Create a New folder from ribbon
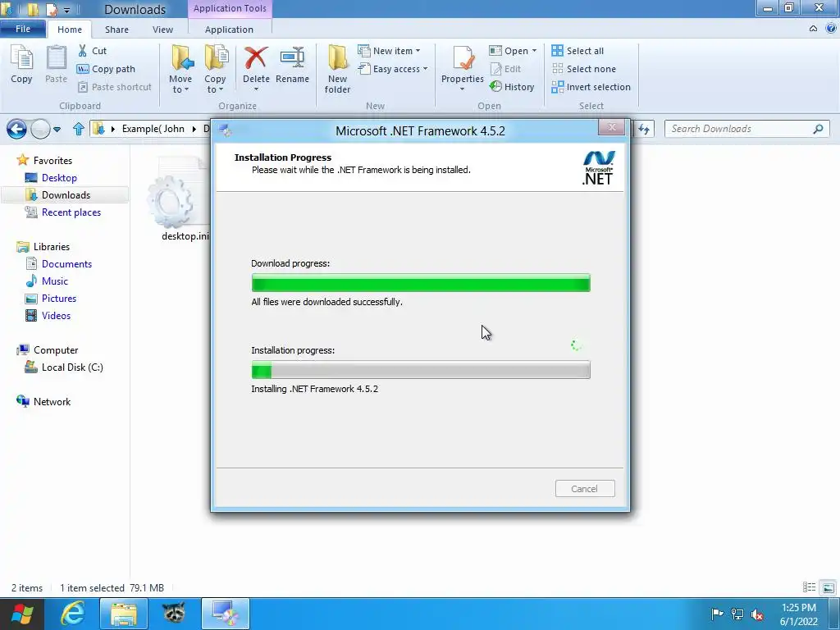This screenshot has height=630, width=840. [x=337, y=69]
